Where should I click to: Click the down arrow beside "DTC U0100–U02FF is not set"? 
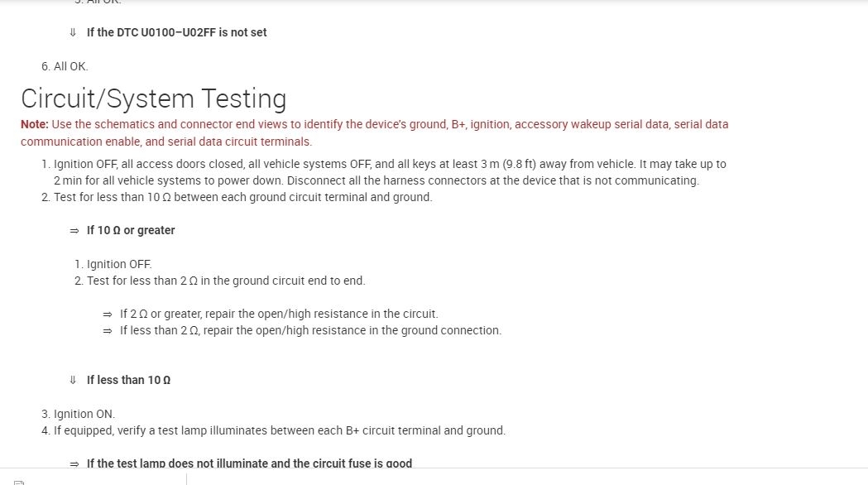click(74, 33)
